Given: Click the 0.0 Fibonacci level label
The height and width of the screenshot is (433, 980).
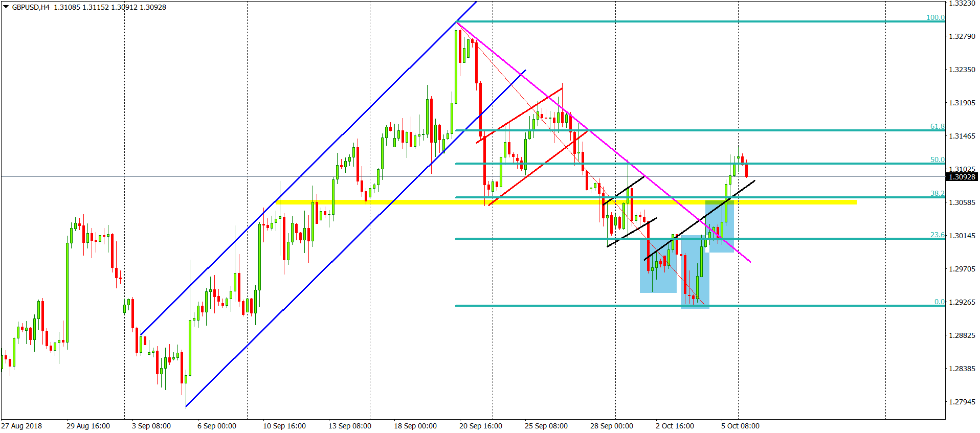Looking at the screenshot, I should click(x=940, y=302).
